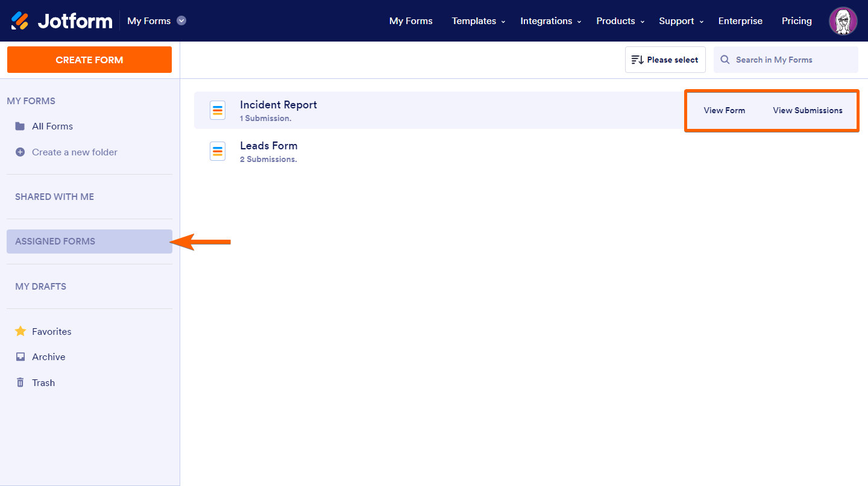Click the MY FORMS sidebar heading
The width and height of the screenshot is (868, 486).
coord(31,101)
